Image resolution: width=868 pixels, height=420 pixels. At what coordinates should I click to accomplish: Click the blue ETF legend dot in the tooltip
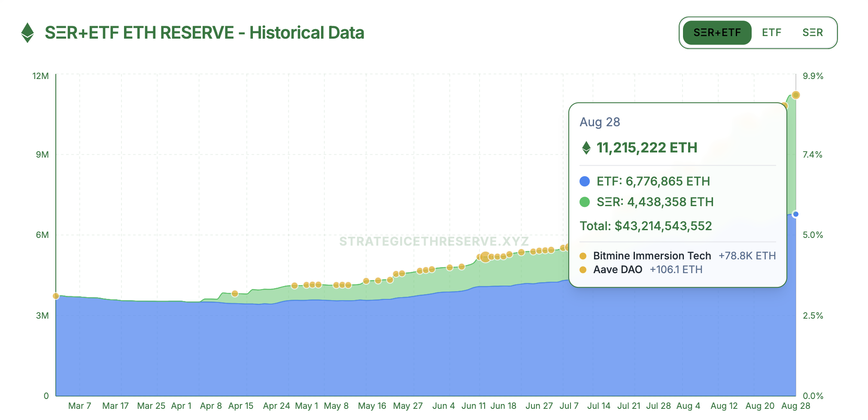(584, 181)
